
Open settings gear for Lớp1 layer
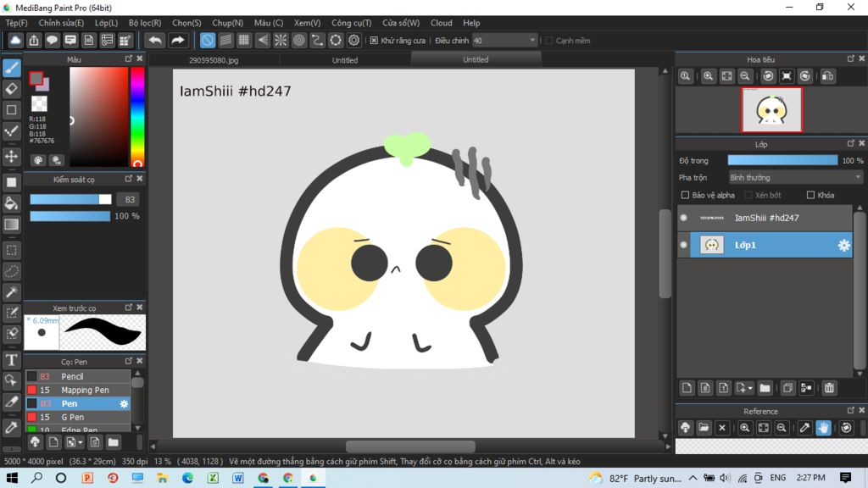[x=843, y=245]
